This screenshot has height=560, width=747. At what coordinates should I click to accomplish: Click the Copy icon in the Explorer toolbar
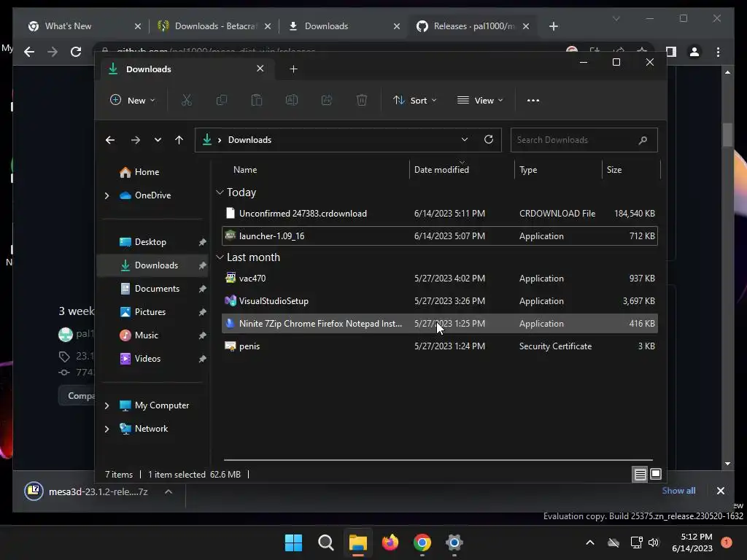coord(222,100)
